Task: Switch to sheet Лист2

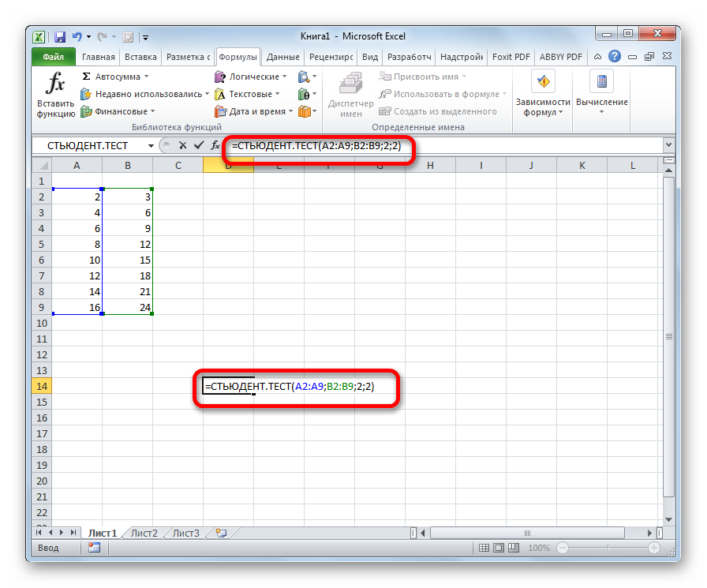Action: click(x=144, y=533)
